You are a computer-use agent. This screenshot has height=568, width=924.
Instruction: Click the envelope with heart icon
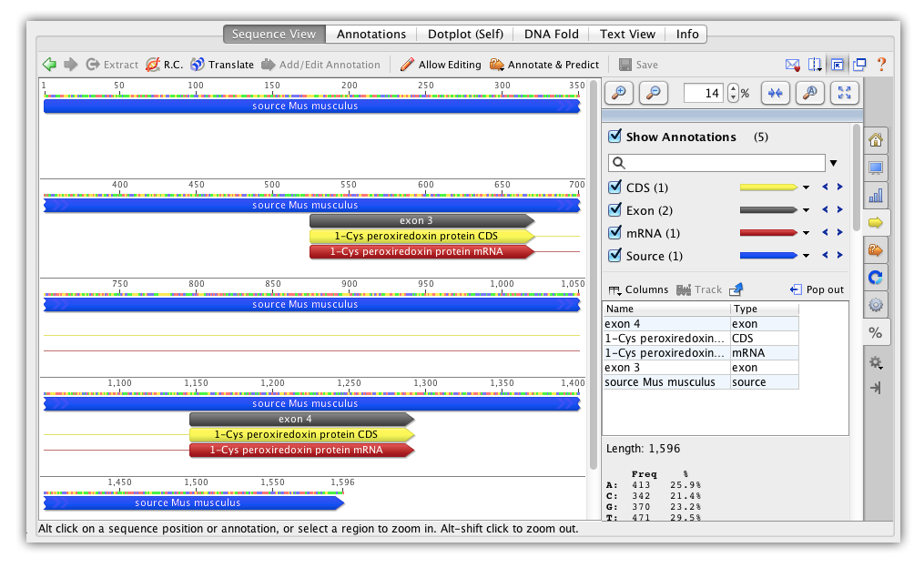pyautogui.click(x=793, y=65)
